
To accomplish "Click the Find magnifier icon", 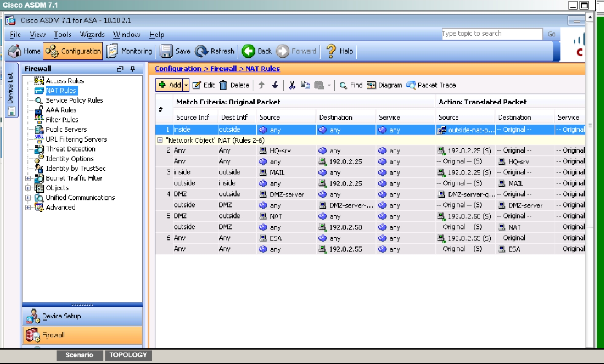I will [x=344, y=85].
